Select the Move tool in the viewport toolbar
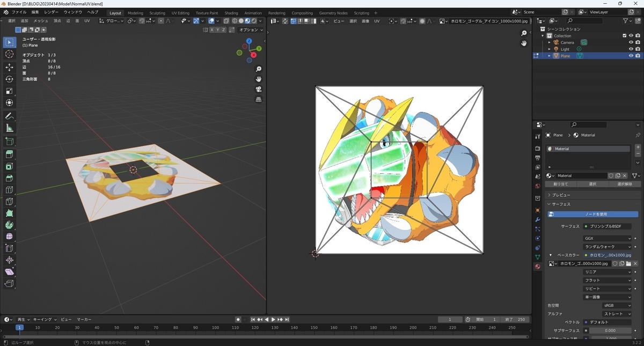 point(9,67)
